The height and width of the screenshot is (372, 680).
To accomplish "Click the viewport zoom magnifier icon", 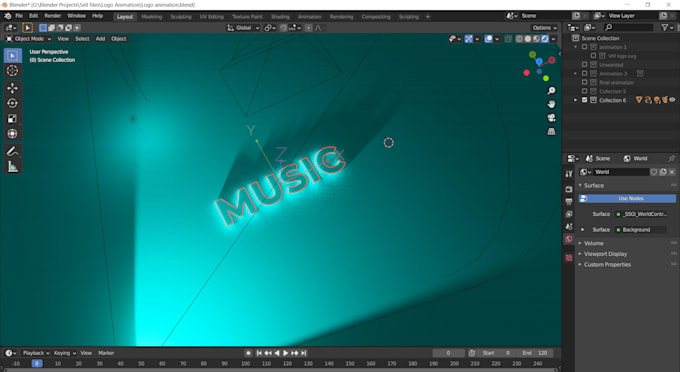I will coord(551,91).
